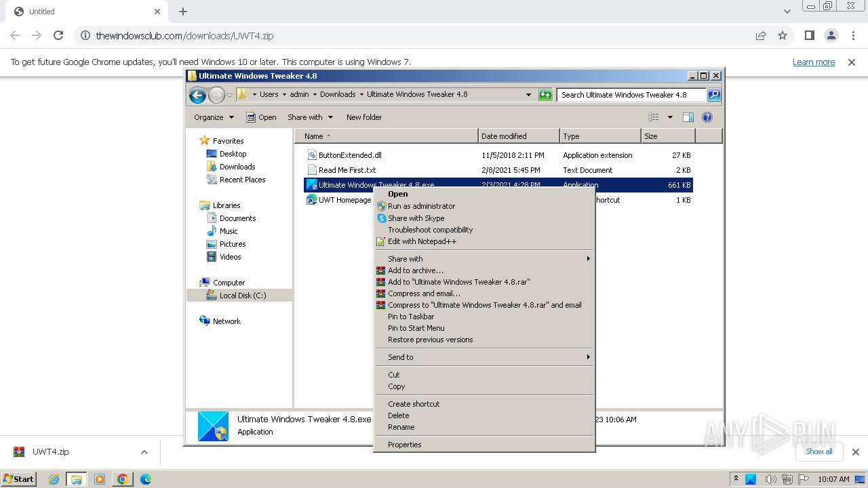Click the Open toolbar button
The width and height of the screenshot is (868, 488).
(261, 117)
